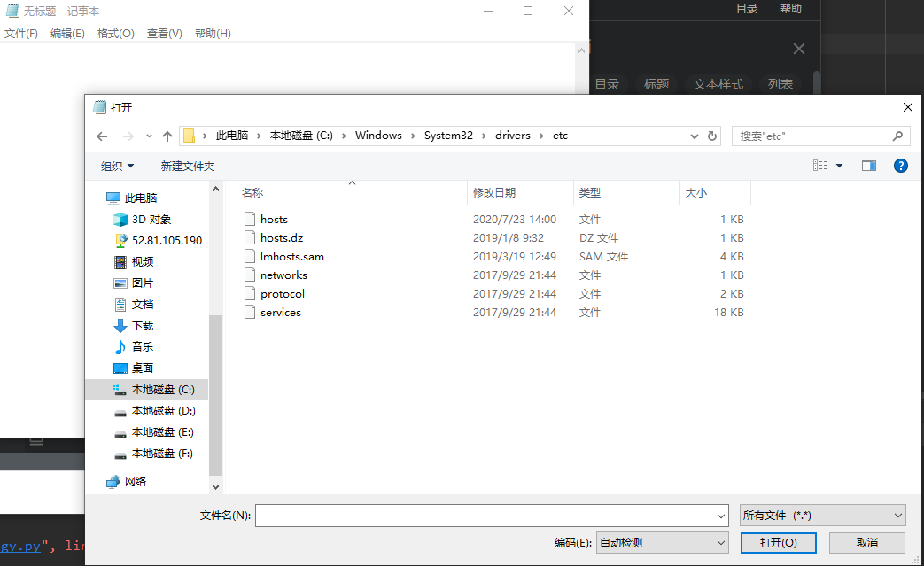924x566 pixels.
Task: Open Notepad 编辑(E) menu
Action: point(67,34)
